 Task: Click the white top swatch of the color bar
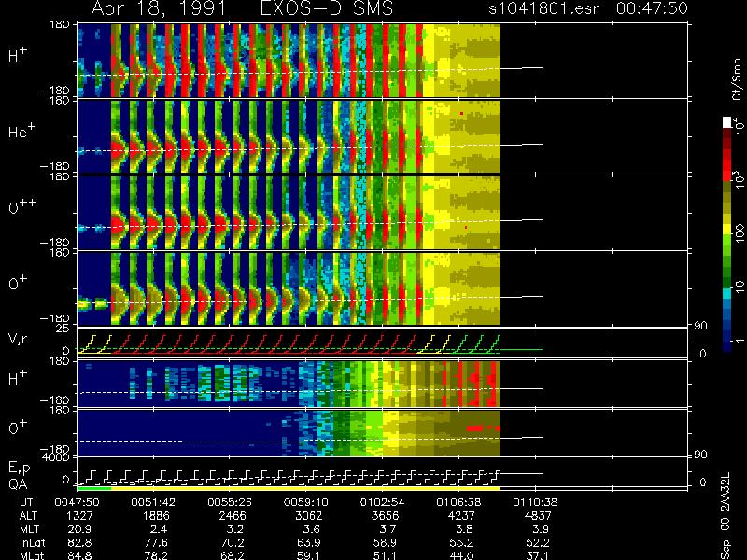(727, 122)
